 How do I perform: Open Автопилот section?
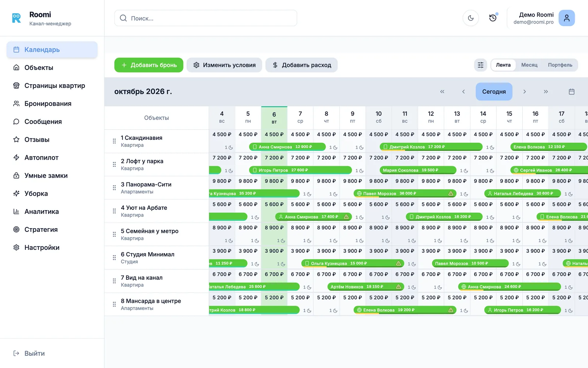point(52,158)
